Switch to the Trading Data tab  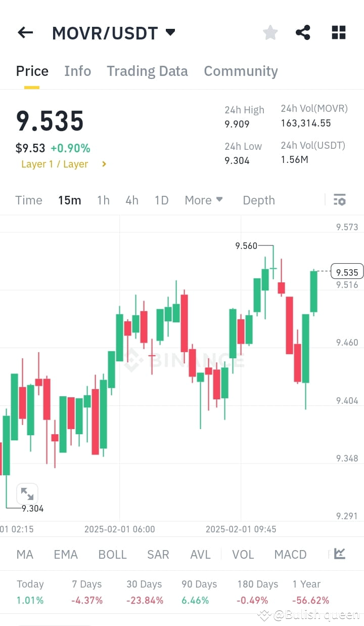[147, 71]
